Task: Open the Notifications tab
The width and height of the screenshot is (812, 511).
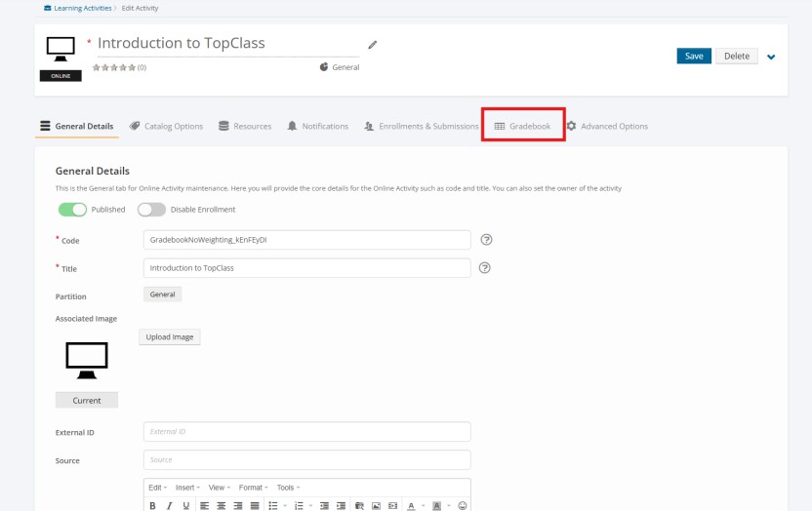Action: pos(318,126)
